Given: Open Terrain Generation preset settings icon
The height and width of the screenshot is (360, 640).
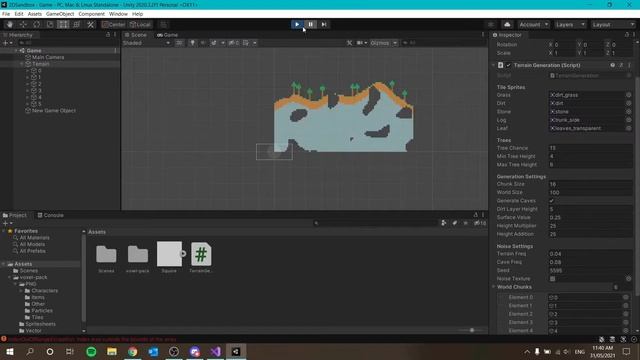Looking at the screenshot, I should pyautogui.click(x=621, y=65).
